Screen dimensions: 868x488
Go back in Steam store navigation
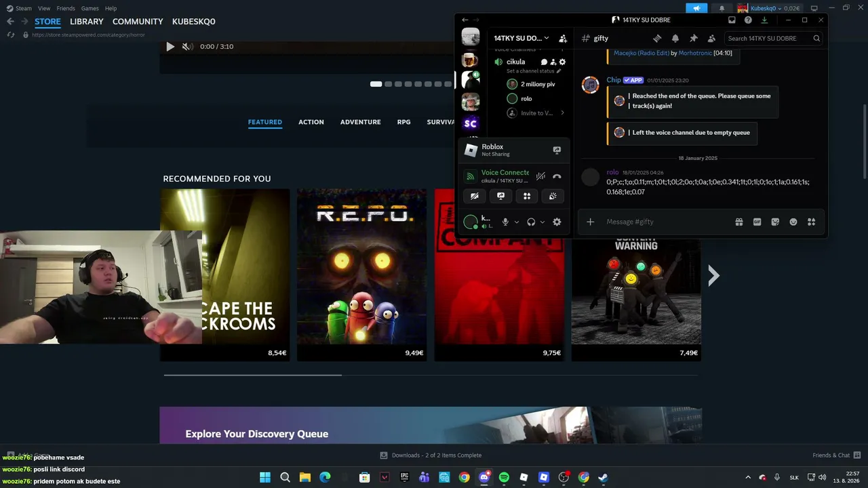click(10, 22)
